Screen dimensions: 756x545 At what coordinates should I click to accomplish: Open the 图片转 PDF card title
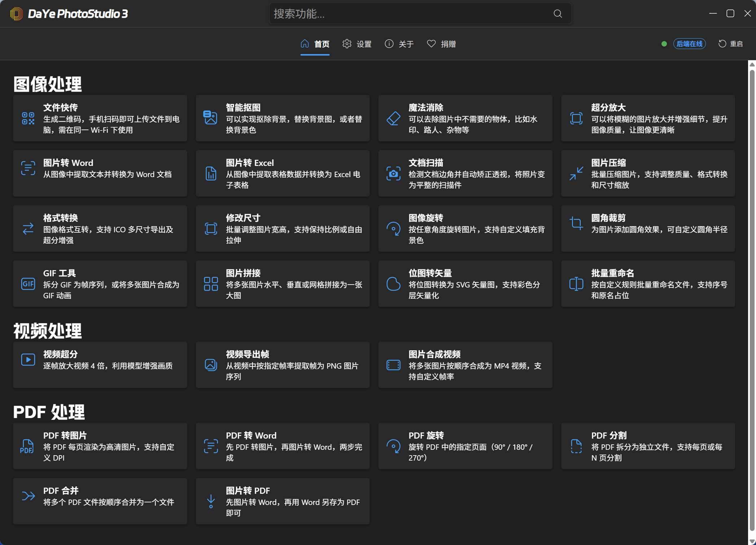coord(248,491)
